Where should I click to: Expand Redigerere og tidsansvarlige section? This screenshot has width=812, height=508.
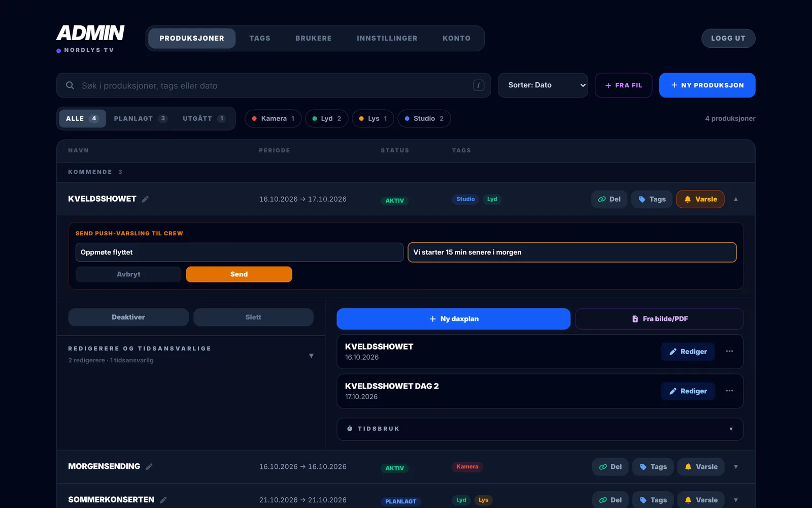click(x=191, y=354)
